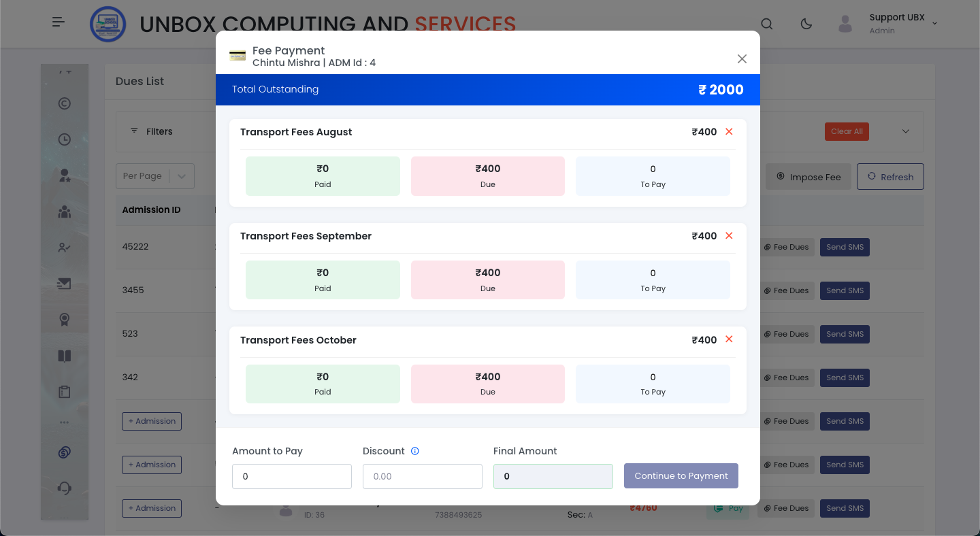Open search from the header
The height and width of the screenshot is (536, 980).
coord(766,24)
